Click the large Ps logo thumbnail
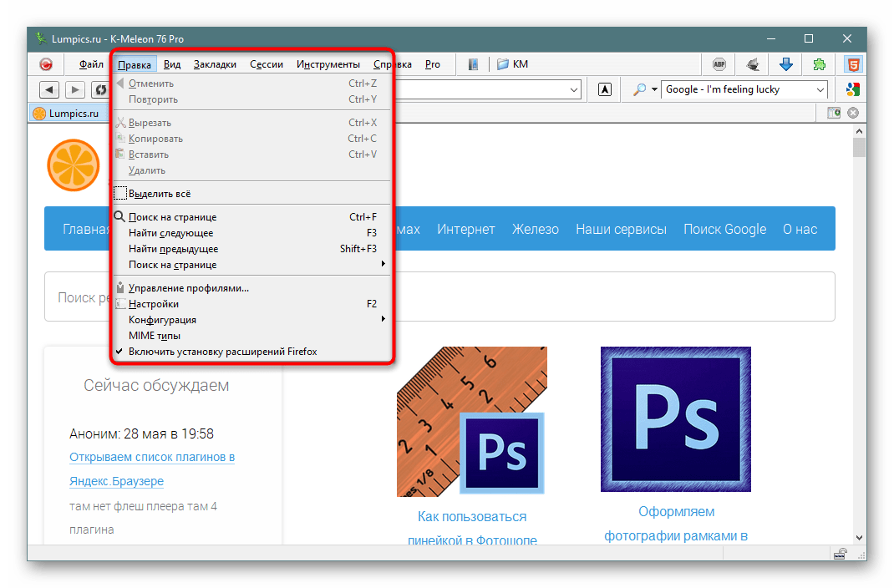Image resolution: width=894 pixels, height=588 pixels. 676,419
